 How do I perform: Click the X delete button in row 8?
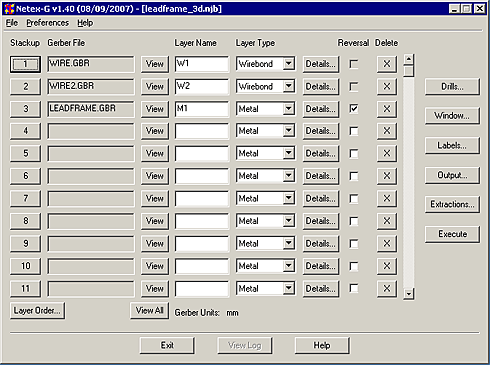387,221
